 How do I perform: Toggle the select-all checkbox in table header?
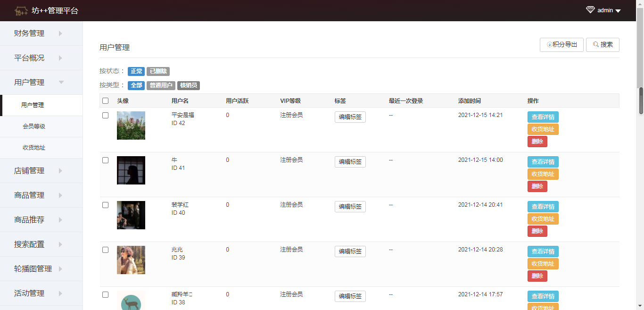pos(106,101)
